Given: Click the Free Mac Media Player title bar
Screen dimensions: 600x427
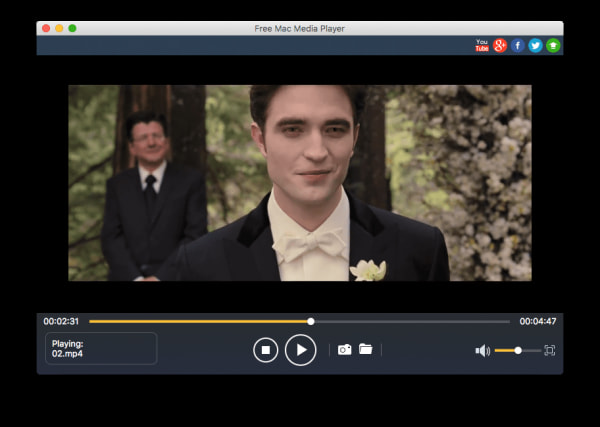Looking at the screenshot, I should [300, 28].
